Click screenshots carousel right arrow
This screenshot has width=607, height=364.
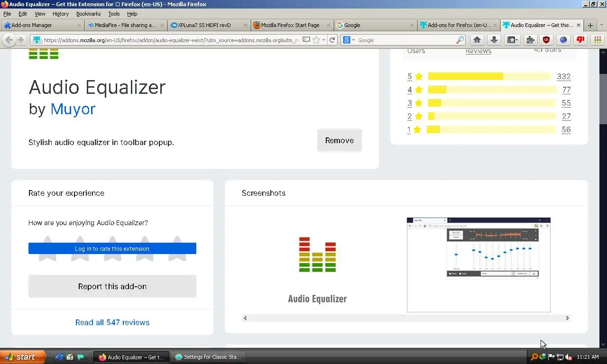click(567, 318)
